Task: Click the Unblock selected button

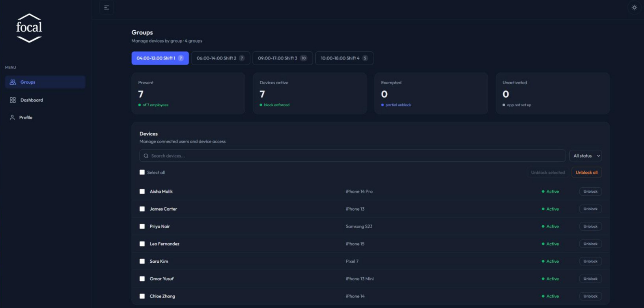Action: point(548,172)
